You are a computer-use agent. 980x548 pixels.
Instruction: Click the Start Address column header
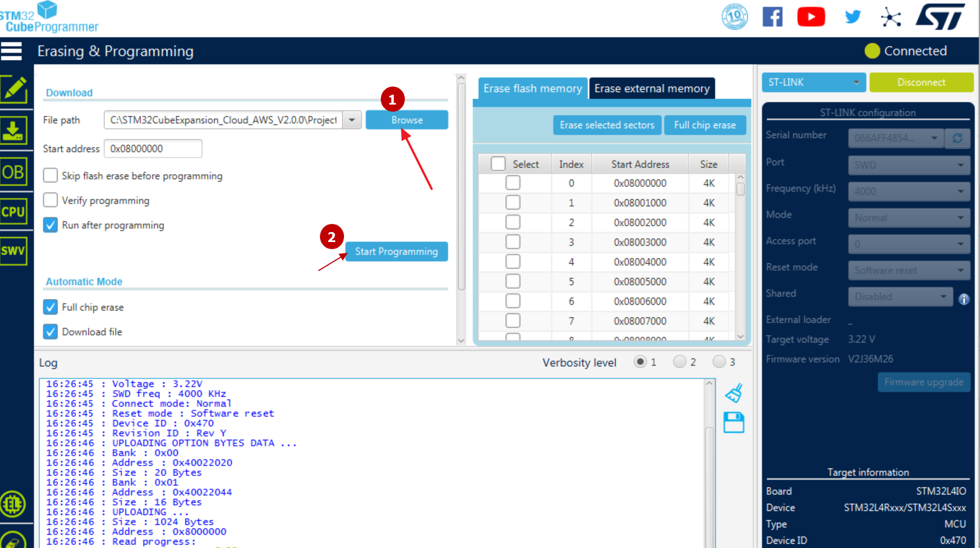point(640,164)
